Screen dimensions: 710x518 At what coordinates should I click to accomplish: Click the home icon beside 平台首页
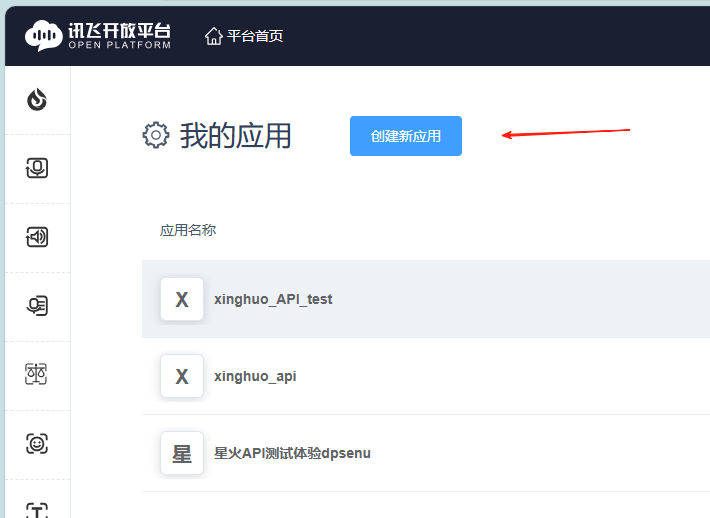(x=214, y=36)
